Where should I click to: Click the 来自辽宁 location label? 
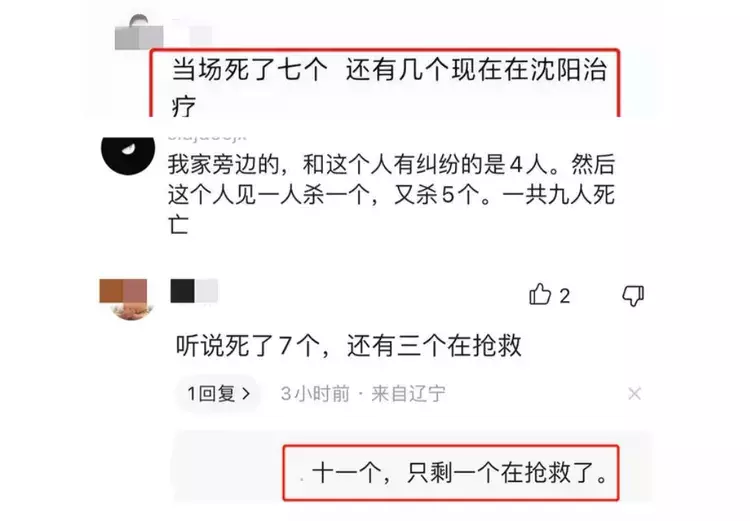click(x=408, y=394)
